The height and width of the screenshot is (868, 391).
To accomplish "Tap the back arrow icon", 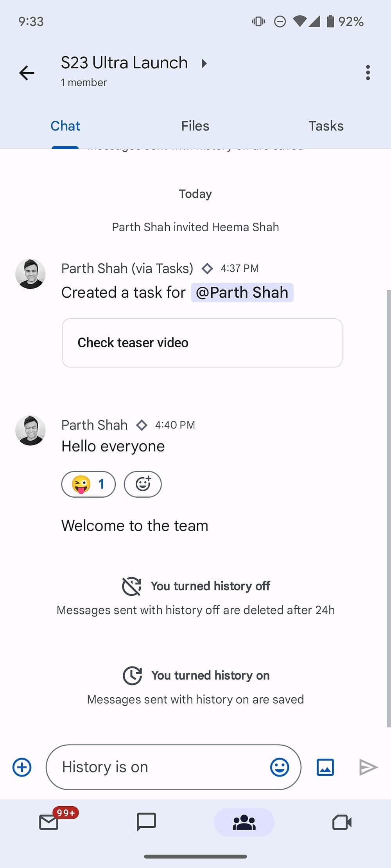I will coord(27,73).
